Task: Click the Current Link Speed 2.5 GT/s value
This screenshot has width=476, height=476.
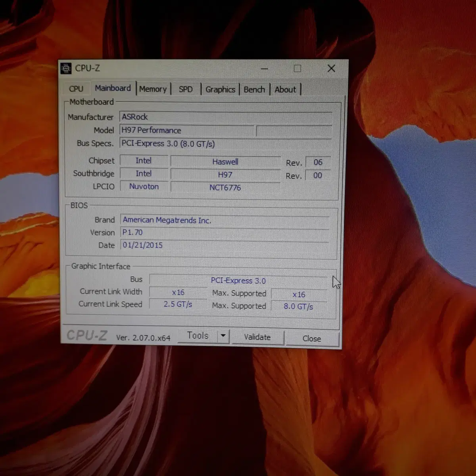Action: pyautogui.click(x=178, y=304)
